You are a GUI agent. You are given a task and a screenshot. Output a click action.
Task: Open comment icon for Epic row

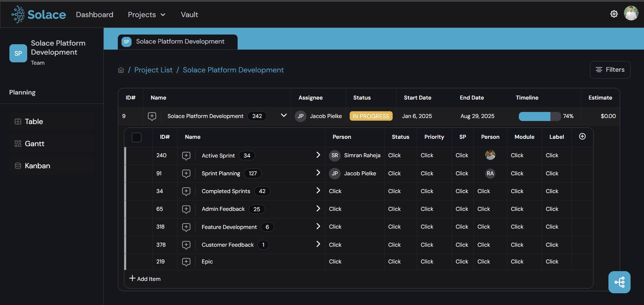coord(186,262)
